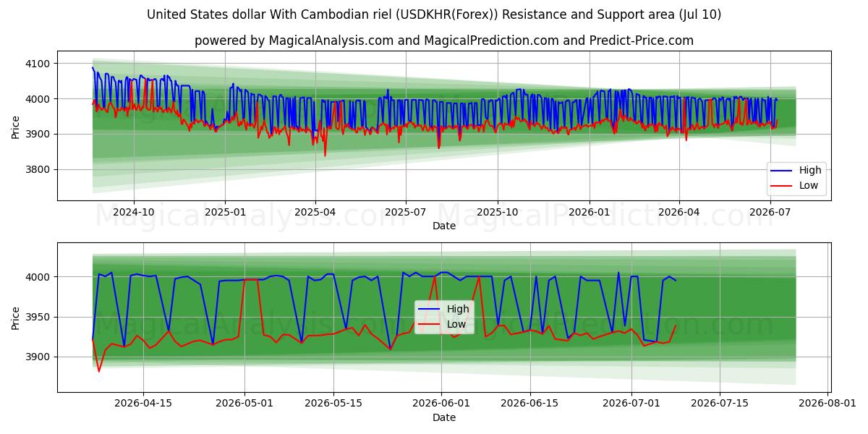Click the chart title mentioning USDKHR(Forex)
Screen dimensions: 868x434
tap(434, 14)
